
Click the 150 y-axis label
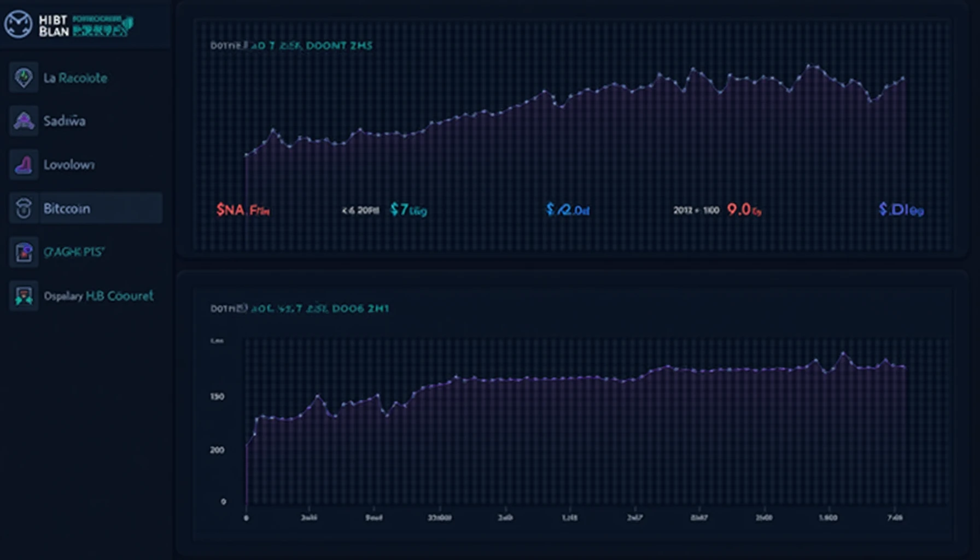click(217, 396)
